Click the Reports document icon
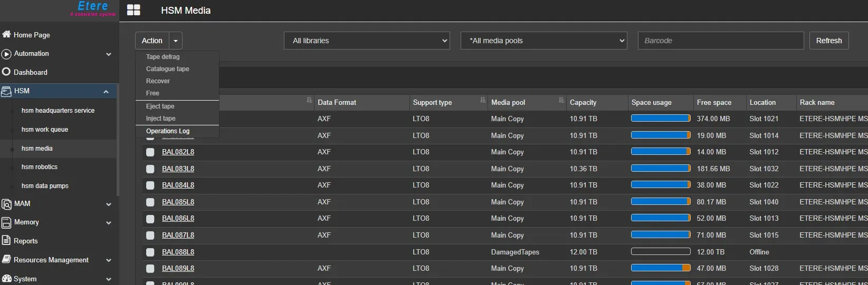 (x=6, y=241)
